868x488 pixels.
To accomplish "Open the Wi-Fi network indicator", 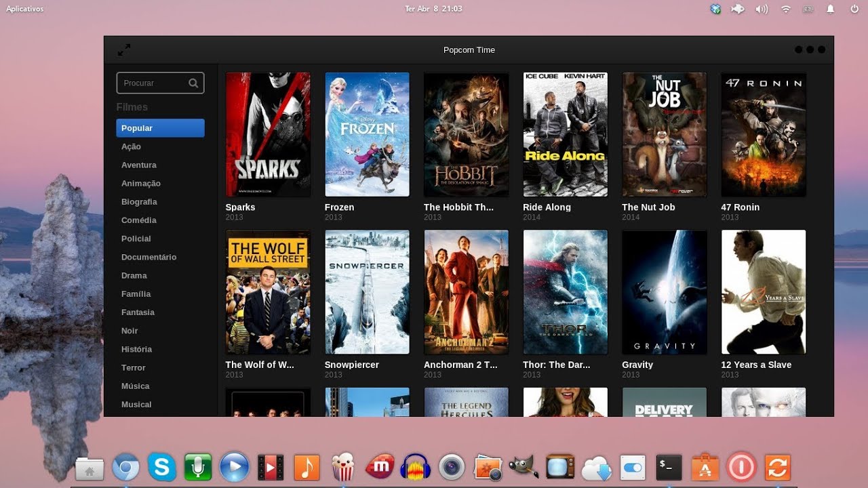I will [786, 9].
